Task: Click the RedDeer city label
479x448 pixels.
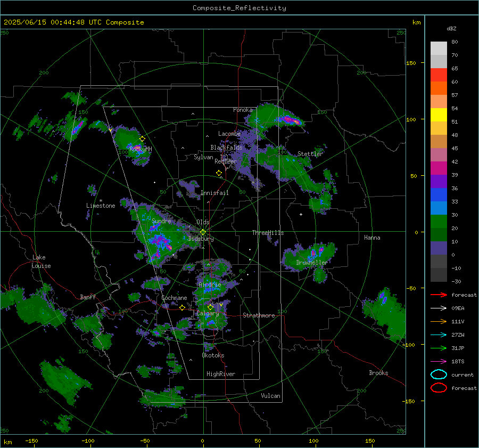Action: [x=226, y=161]
